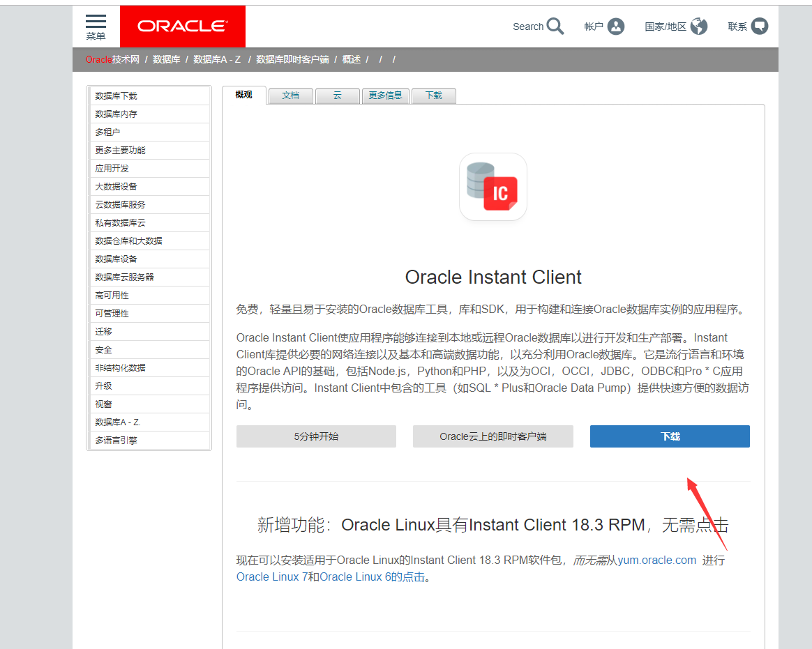The width and height of the screenshot is (812, 649).
Task: Switch to the 更多信息 tab
Action: click(x=385, y=96)
